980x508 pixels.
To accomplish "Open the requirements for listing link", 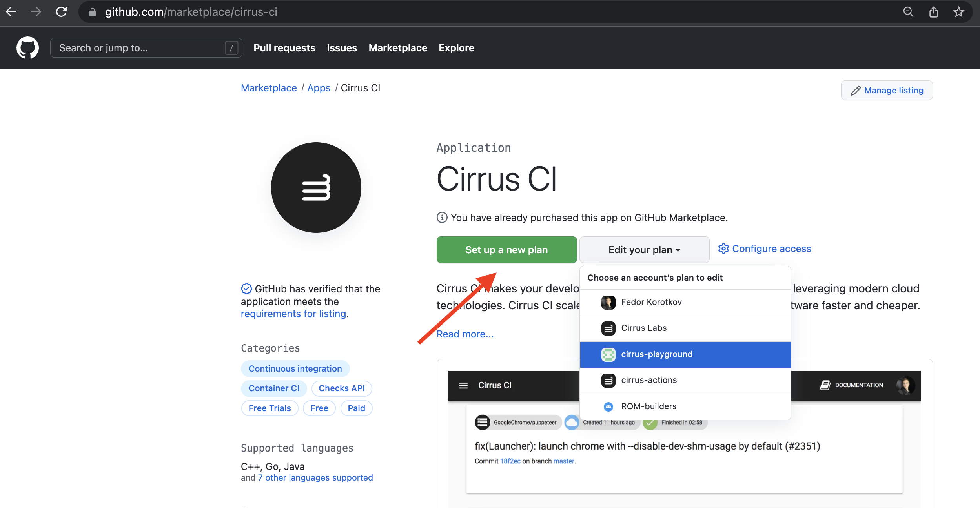I will (x=293, y=314).
